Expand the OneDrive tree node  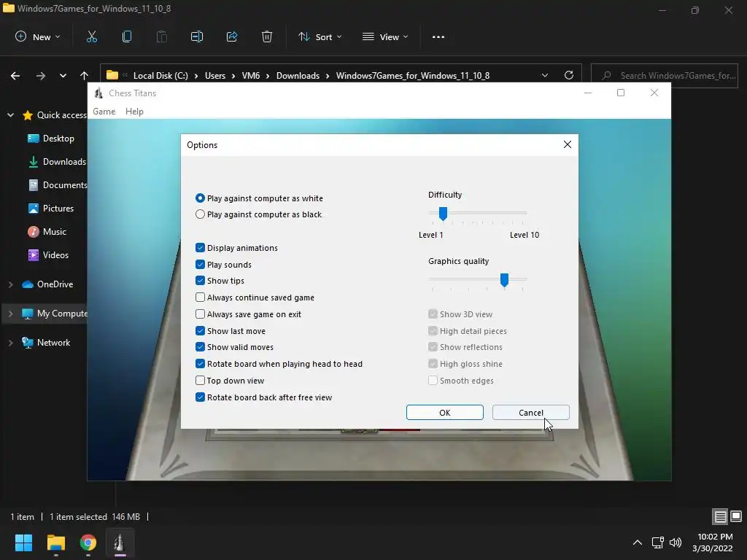(x=10, y=284)
